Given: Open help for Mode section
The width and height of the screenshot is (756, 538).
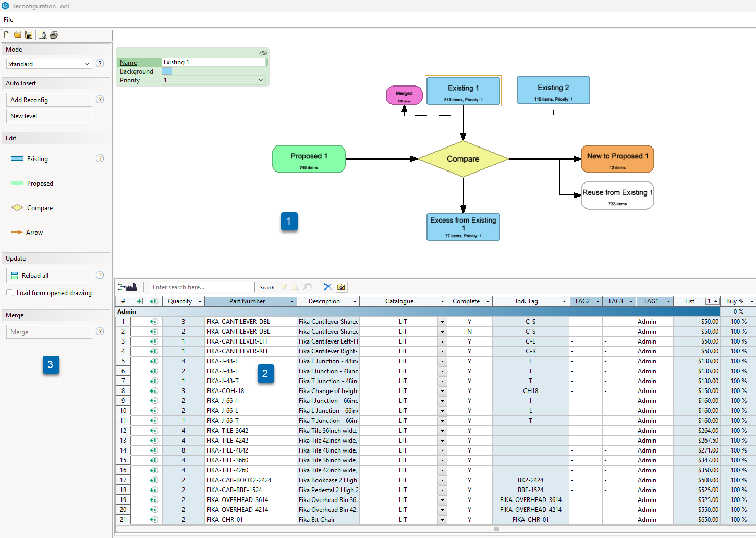Looking at the screenshot, I should coord(100,64).
